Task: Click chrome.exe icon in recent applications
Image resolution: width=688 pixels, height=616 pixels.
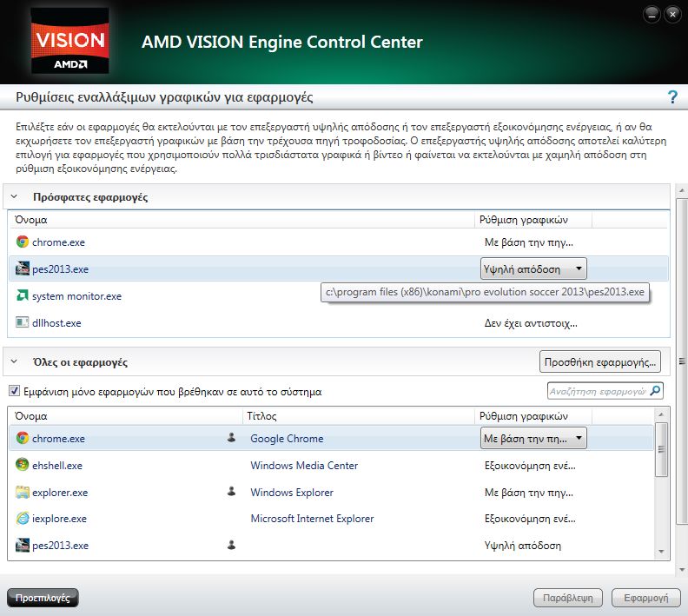Action: tap(23, 242)
